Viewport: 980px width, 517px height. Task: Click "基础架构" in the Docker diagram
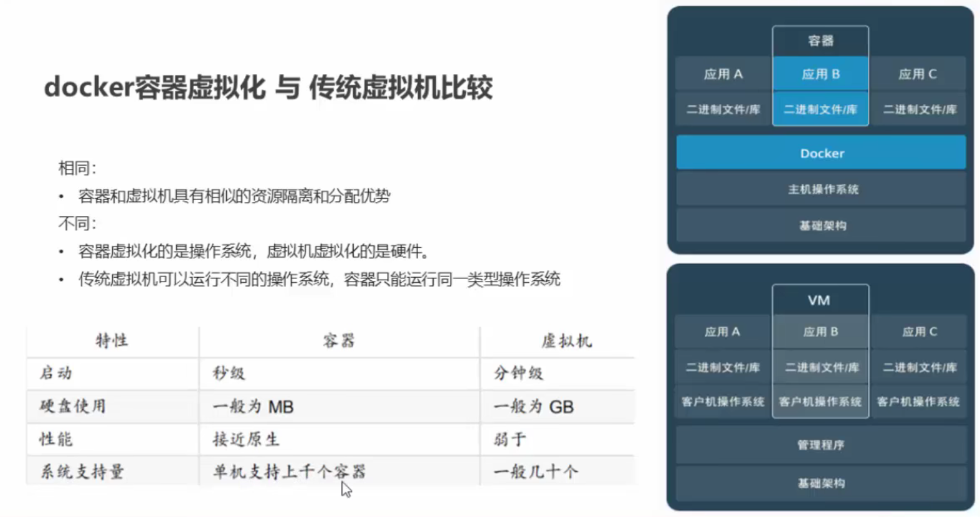click(821, 225)
